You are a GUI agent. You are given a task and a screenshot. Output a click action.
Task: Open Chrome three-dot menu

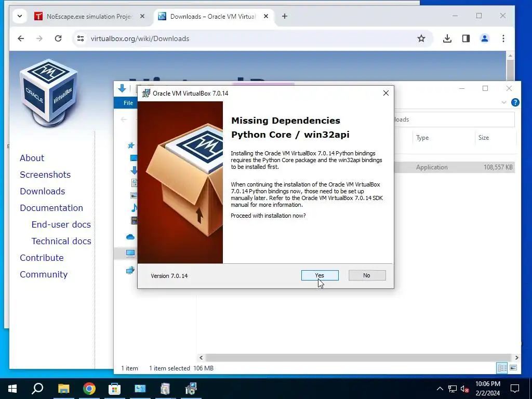pos(503,38)
